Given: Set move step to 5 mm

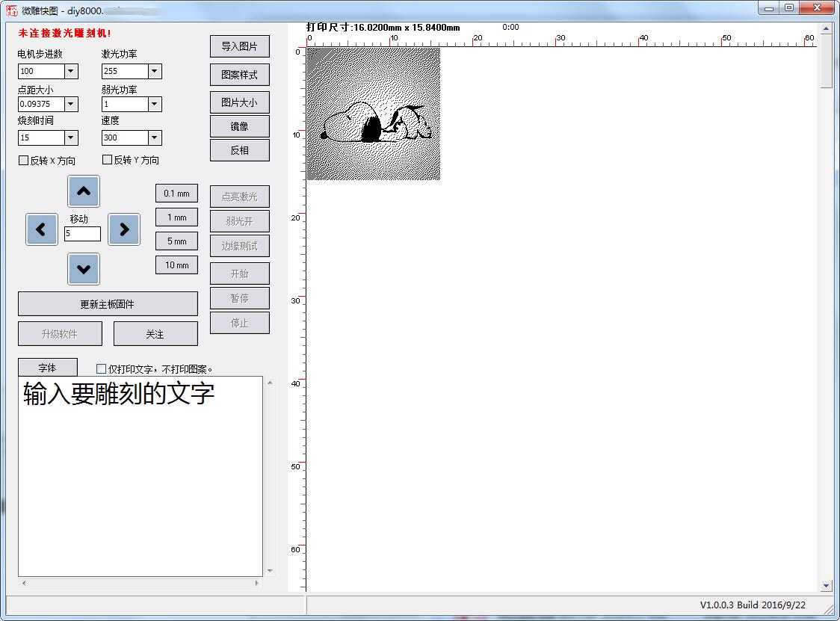Looking at the screenshot, I should (x=177, y=241).
